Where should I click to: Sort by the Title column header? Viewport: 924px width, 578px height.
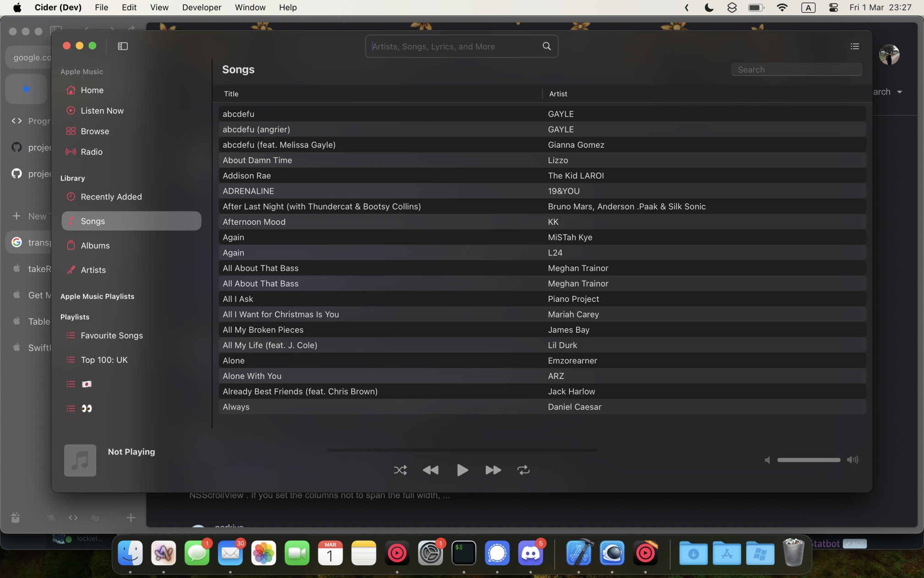point(231,94)
